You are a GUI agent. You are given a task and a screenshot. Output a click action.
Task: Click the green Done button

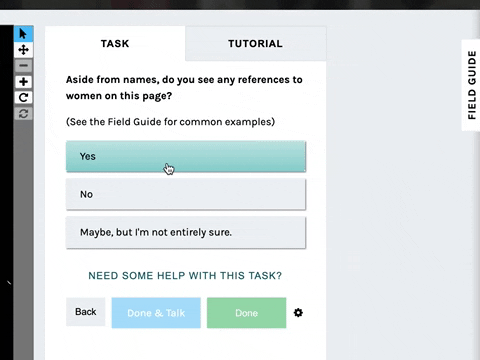tap(246, 313)
